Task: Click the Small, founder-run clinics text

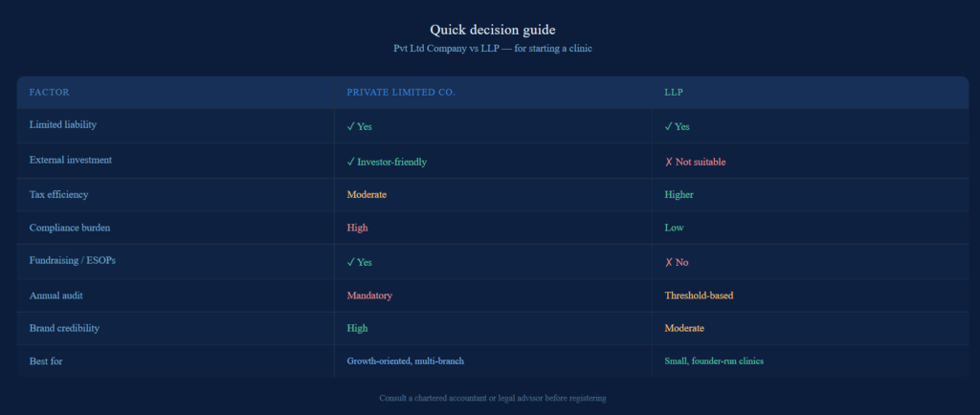Action: pos(715,360)
